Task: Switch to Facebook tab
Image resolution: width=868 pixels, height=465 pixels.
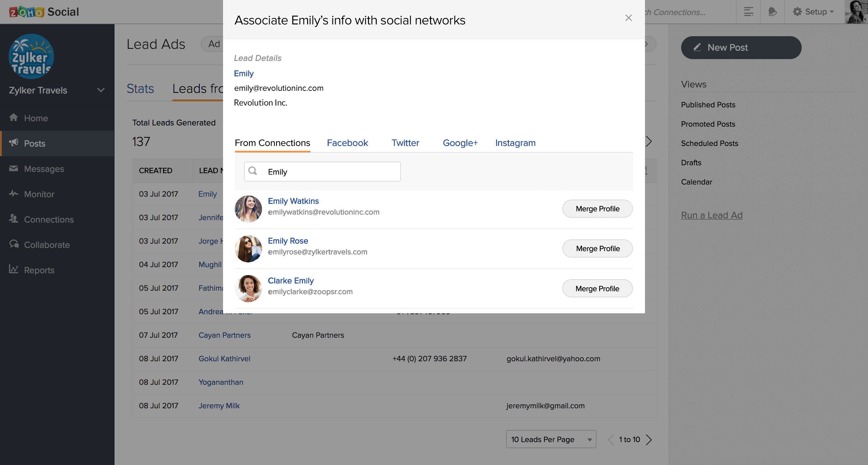Action: 348,143
